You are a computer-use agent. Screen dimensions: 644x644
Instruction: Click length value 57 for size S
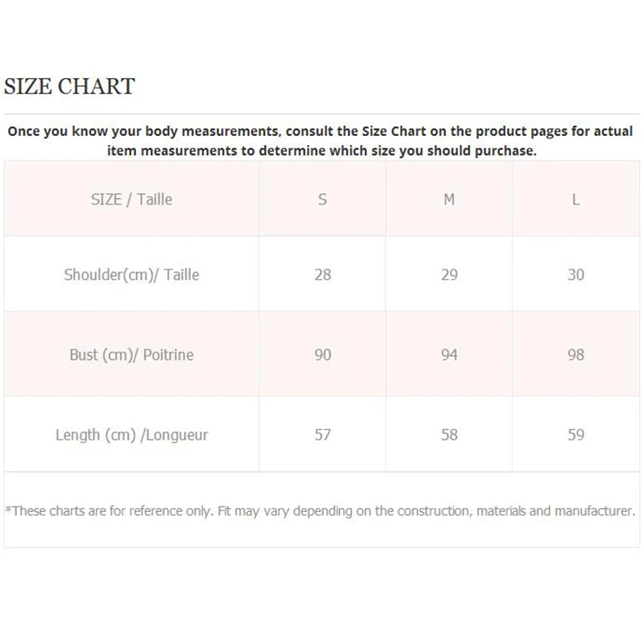(323, 435)
